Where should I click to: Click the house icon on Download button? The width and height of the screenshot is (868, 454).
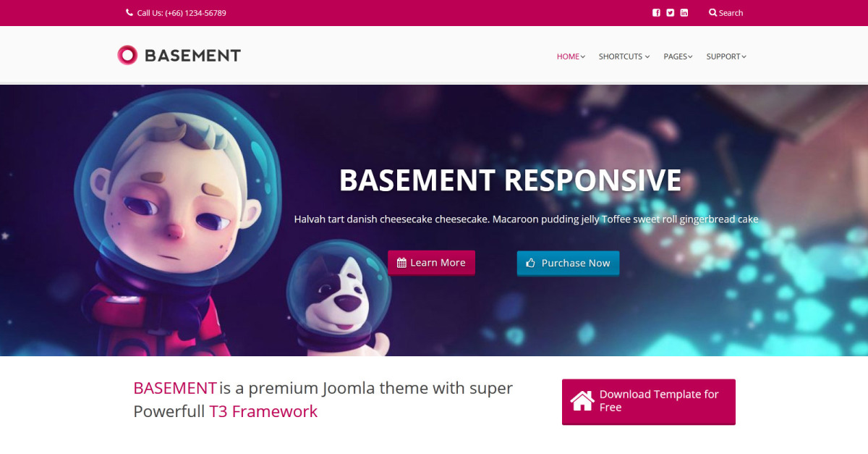582,400
